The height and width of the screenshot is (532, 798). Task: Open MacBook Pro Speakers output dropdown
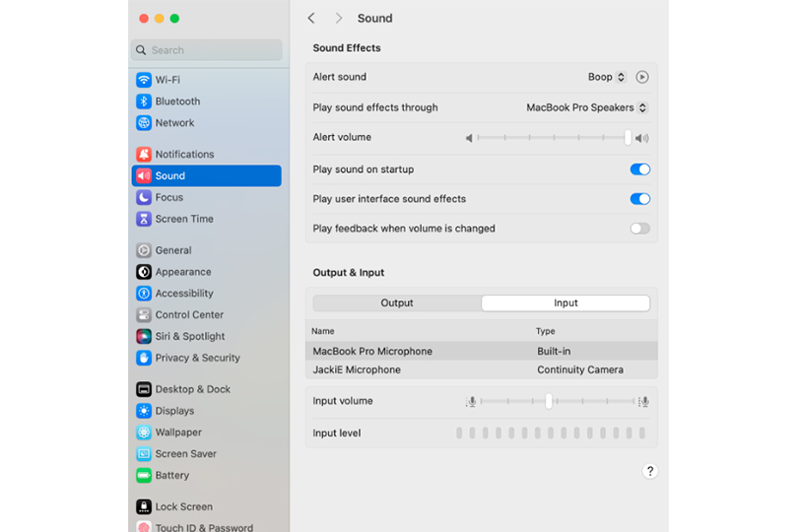tap(587, 107)
